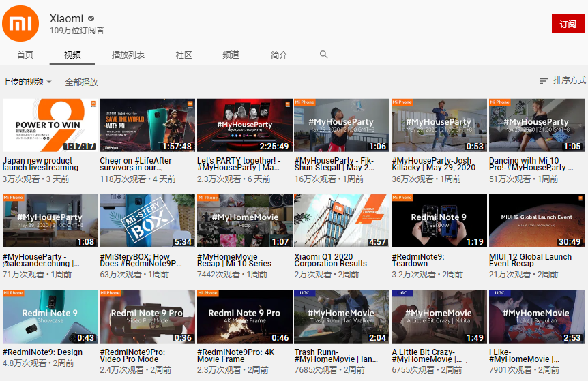Open title 'Xiaomi Q1 2020 Corporation Results'
This screenshot has height=381, width=588.
click(x=331, y=260)
